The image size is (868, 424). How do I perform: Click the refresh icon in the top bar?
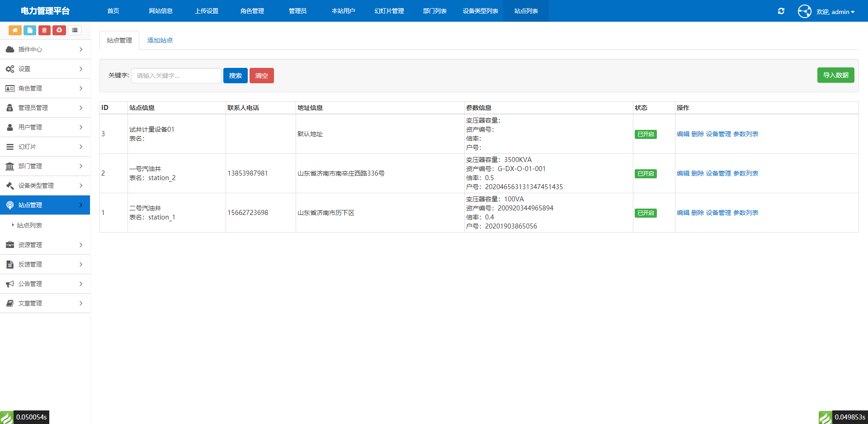tap(781, 11)
